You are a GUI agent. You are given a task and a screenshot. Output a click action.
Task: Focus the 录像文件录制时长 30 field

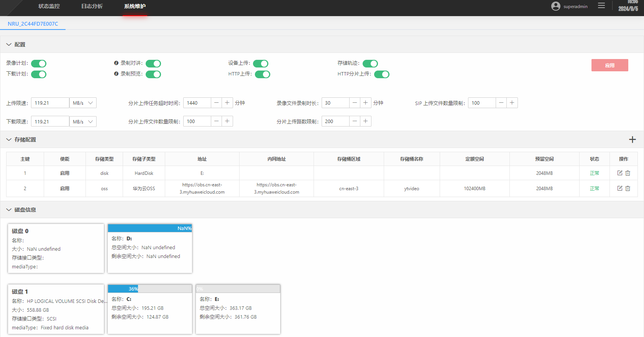(x=335, y=103)
